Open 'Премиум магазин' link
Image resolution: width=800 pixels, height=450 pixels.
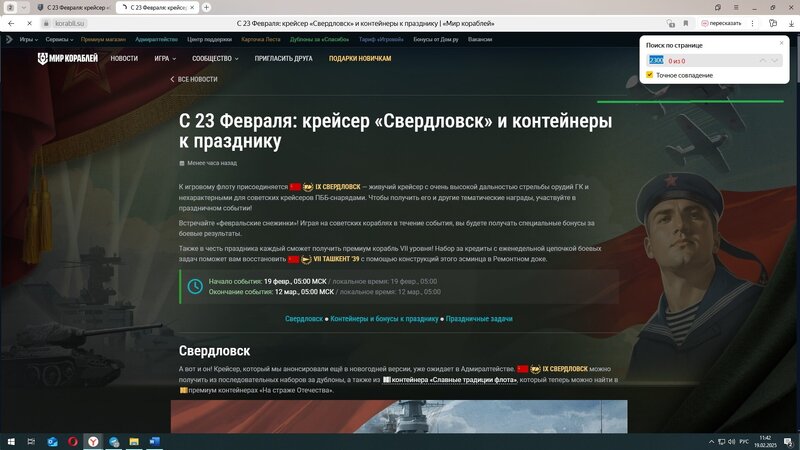pos(103,39)
